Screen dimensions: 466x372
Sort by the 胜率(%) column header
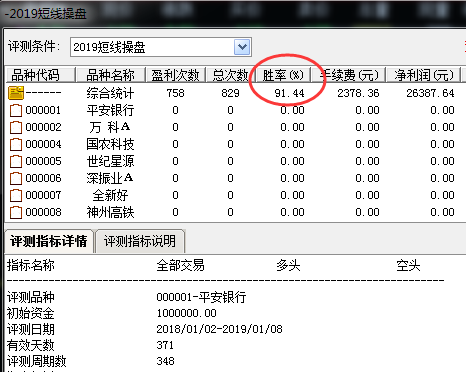pos(283,75)
